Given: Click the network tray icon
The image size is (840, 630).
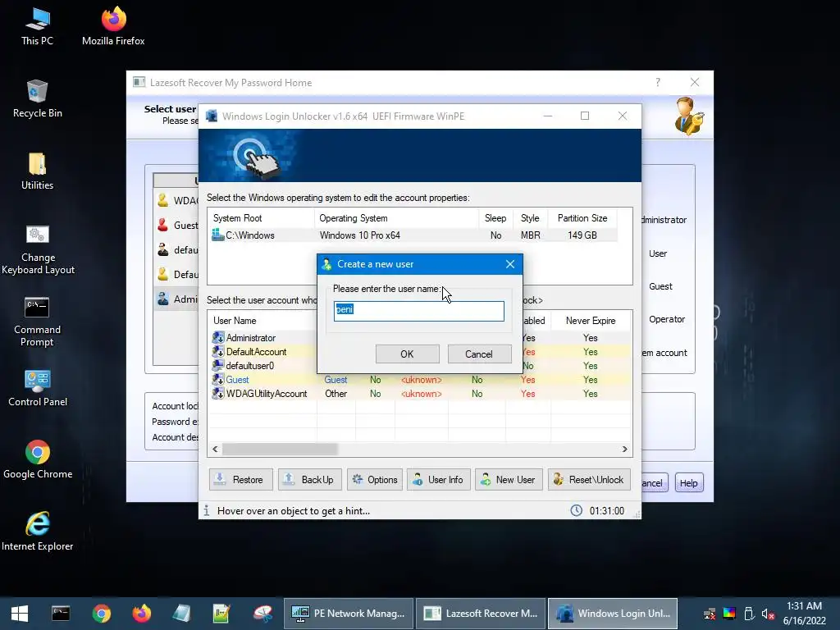Looking at the screenshot, I should click(710, 614).
